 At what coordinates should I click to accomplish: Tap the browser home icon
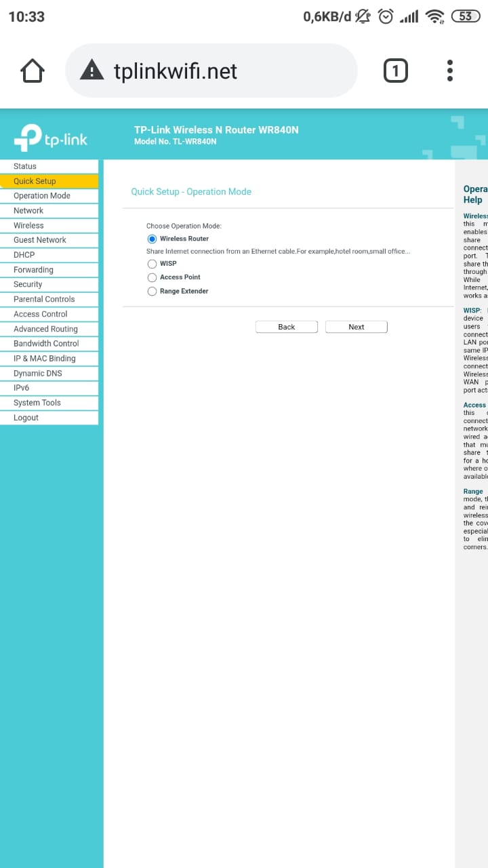(x=33, y=71)
